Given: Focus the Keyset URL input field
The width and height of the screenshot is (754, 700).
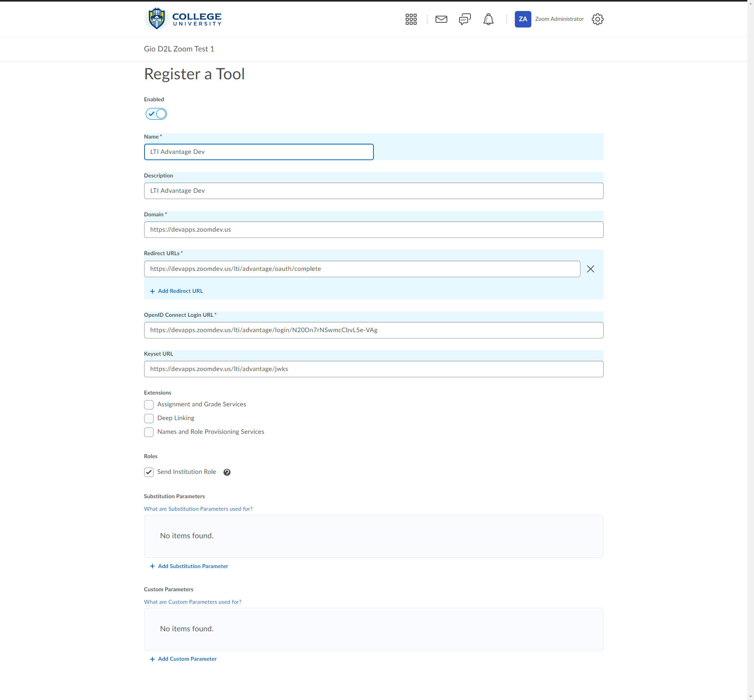Looking at the screenshot, I should [x=374, y=369].
